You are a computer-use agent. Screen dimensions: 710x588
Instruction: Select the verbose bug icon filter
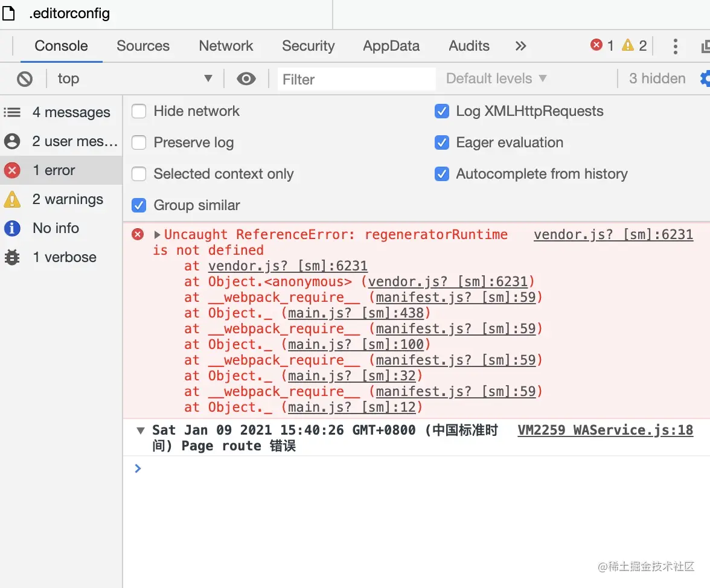click(12, 257)
